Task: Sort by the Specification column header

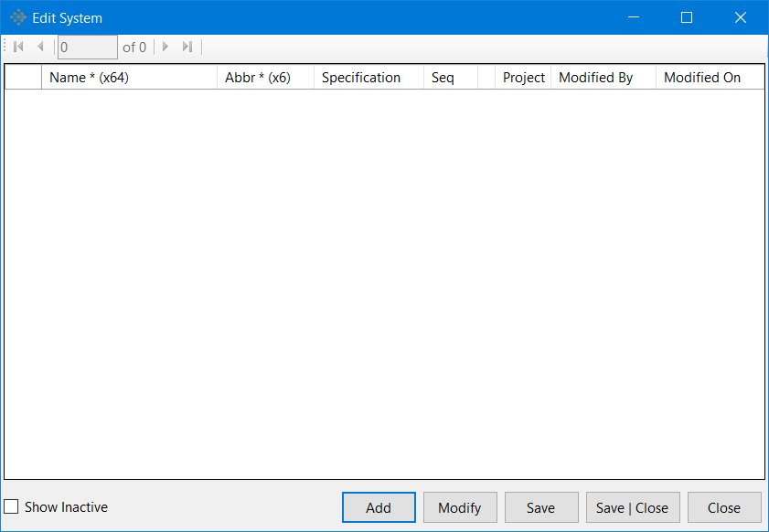Action: [368, 78]
